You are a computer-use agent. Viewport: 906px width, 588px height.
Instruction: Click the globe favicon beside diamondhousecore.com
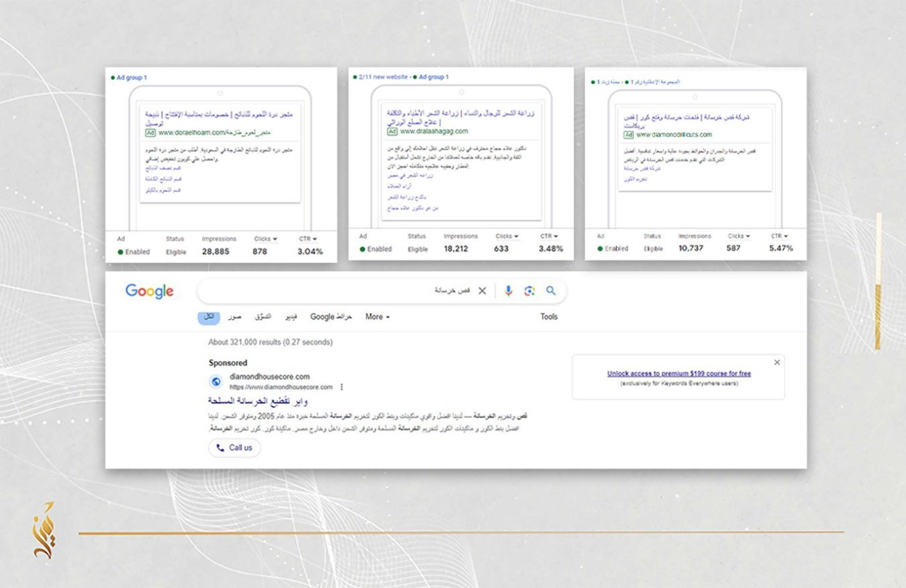click(x=216, y=381)
